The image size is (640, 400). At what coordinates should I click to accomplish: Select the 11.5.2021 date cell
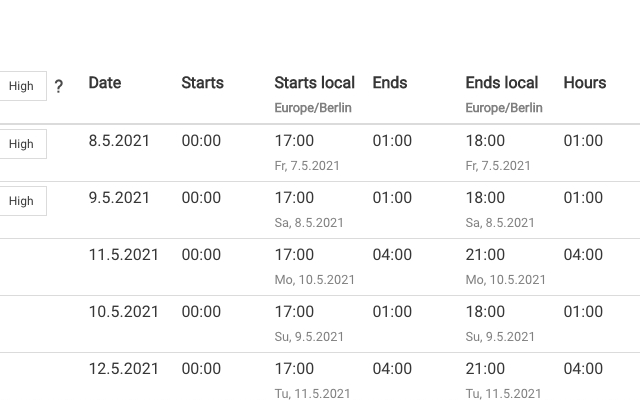point(123,255)
